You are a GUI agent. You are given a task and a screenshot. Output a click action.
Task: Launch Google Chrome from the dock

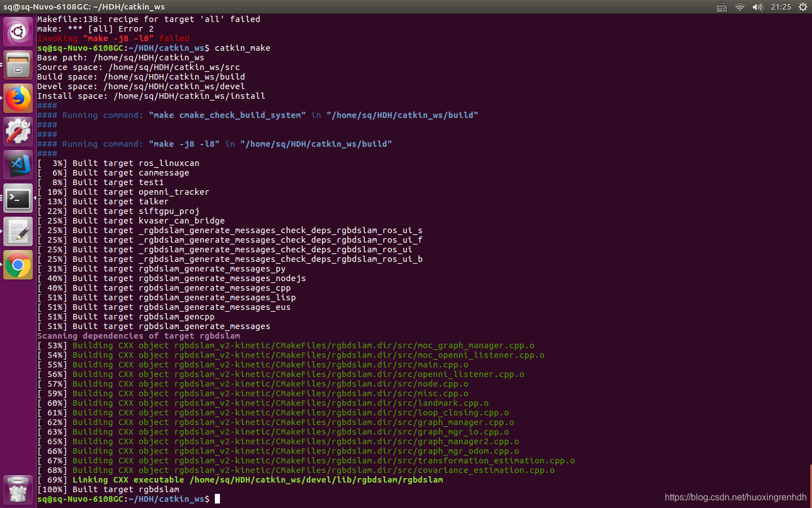click(x=18, y=265)
